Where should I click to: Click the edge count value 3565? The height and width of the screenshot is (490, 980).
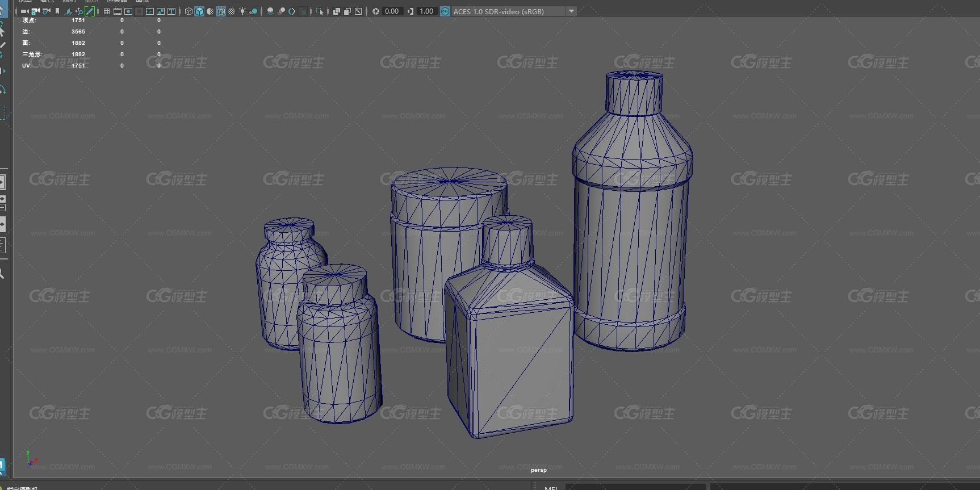pos(78,31)
